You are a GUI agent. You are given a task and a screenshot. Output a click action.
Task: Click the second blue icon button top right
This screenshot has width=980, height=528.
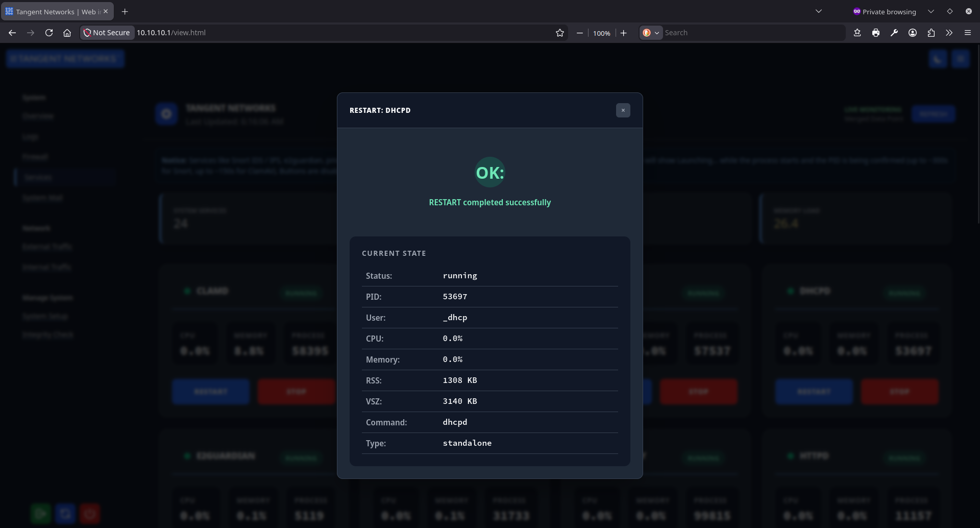pos(961,59)
